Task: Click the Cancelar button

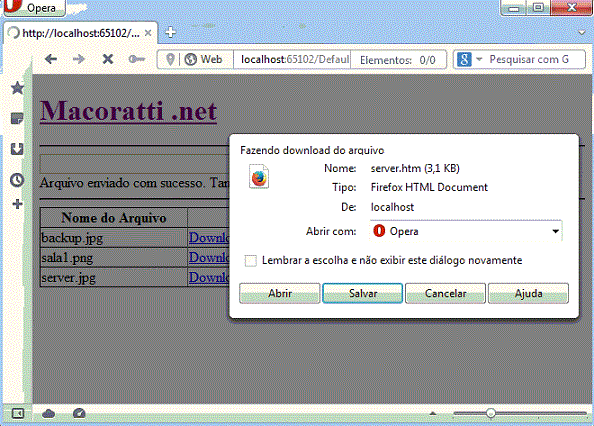Action: coord(446,293)
